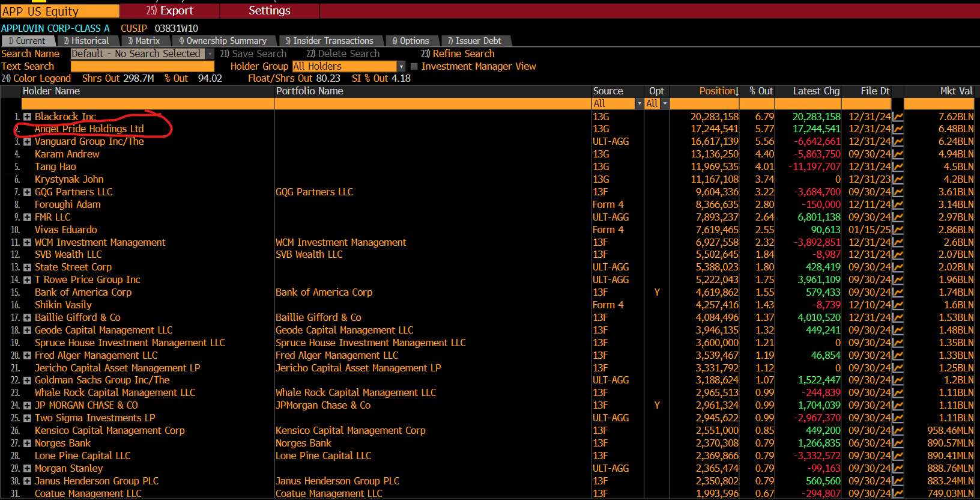The width and height of the screenshot is (980, 500).
Task: Open chart icon in Spruce House row
Action: coord(898,343)
